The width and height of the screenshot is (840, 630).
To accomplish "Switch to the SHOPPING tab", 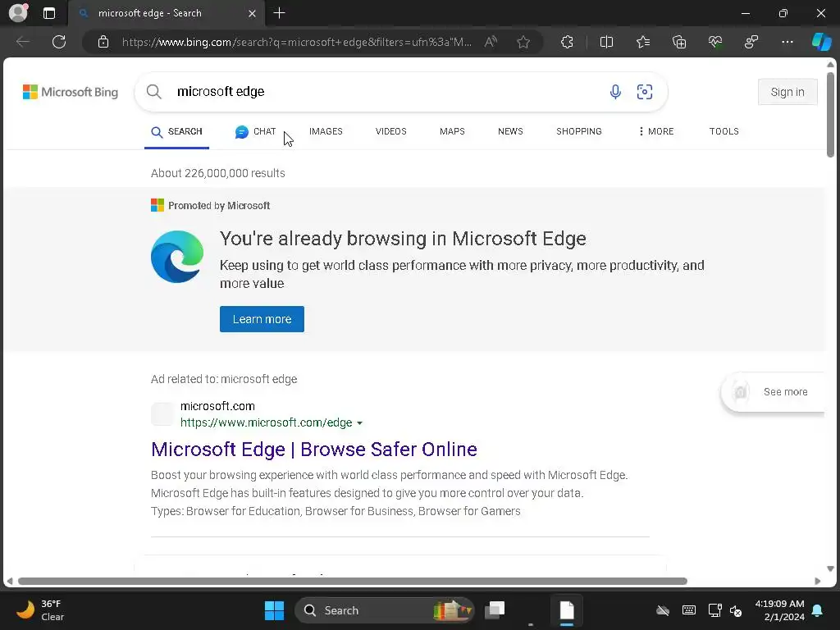I will (x=579, y=131).
